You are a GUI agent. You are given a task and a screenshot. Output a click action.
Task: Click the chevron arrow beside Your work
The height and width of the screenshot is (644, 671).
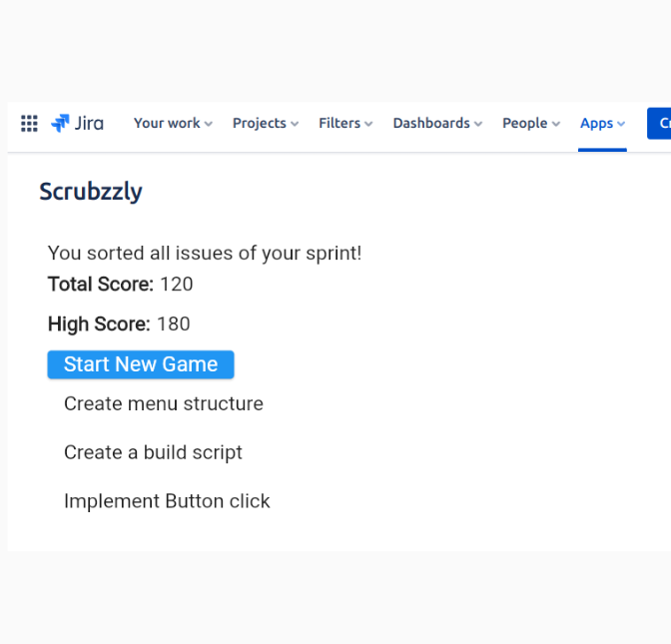209,124
